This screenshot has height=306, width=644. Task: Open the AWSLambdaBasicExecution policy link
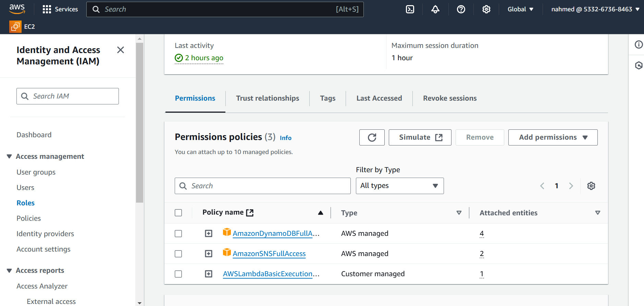(x=271, y=274)
